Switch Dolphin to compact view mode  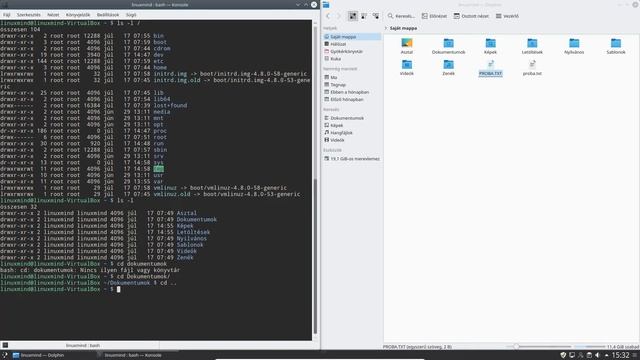click(x=364, y=16)
